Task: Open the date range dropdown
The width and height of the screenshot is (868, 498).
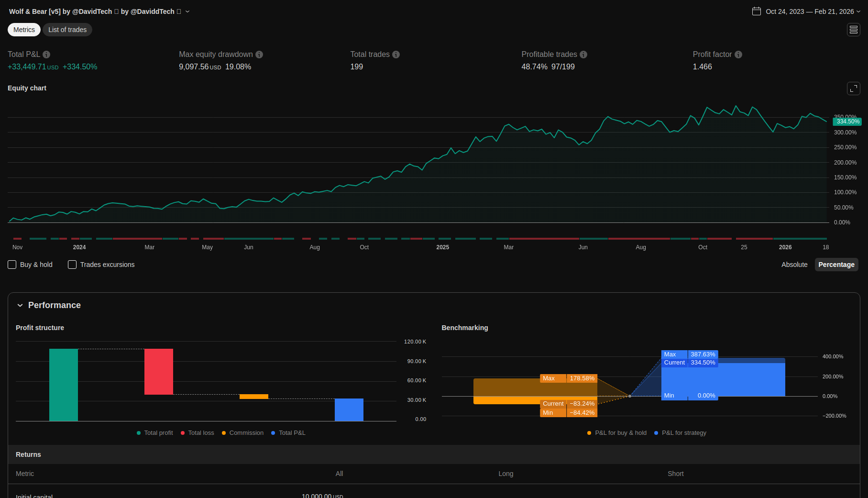Action: 858,11
